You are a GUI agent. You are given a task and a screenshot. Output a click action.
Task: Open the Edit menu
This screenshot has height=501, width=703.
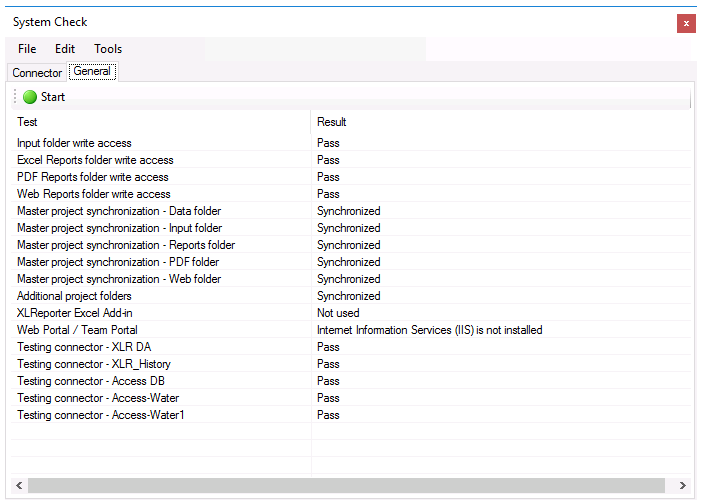tap(65, 49)
